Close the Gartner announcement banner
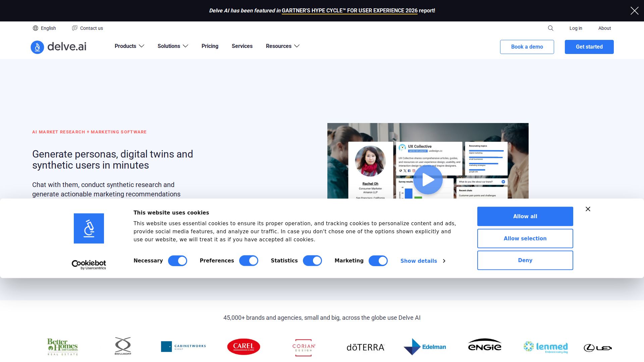The image size is (644, 362). 634,11
